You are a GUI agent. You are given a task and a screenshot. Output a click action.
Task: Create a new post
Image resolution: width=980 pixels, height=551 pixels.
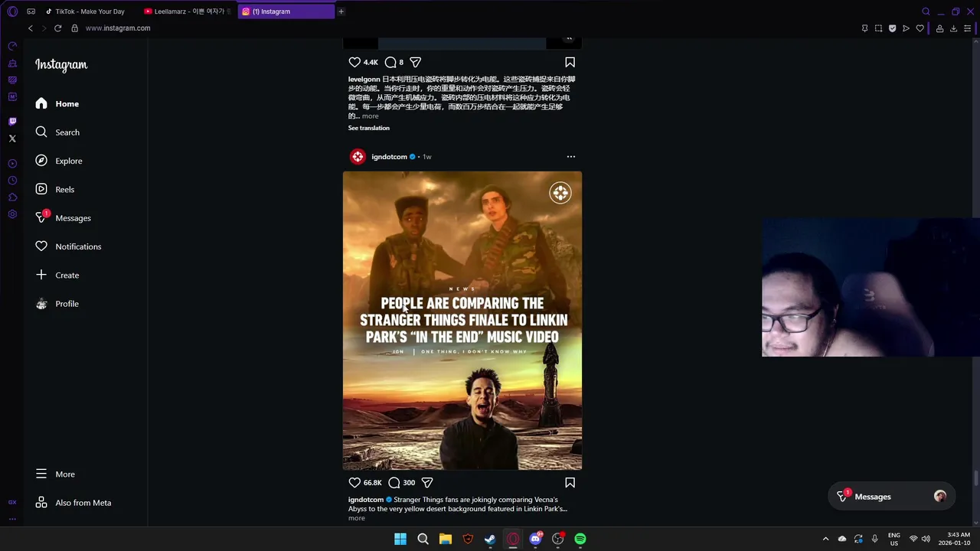(57, 275)
